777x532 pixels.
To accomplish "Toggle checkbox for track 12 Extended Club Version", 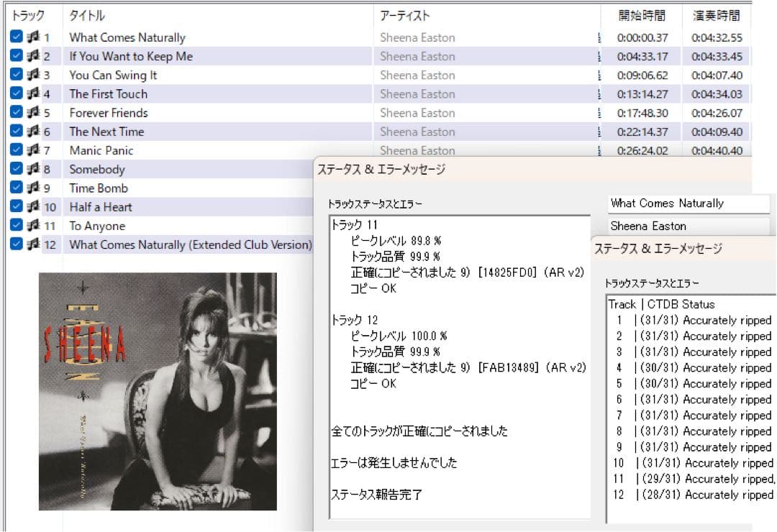I will click(17, 244).
